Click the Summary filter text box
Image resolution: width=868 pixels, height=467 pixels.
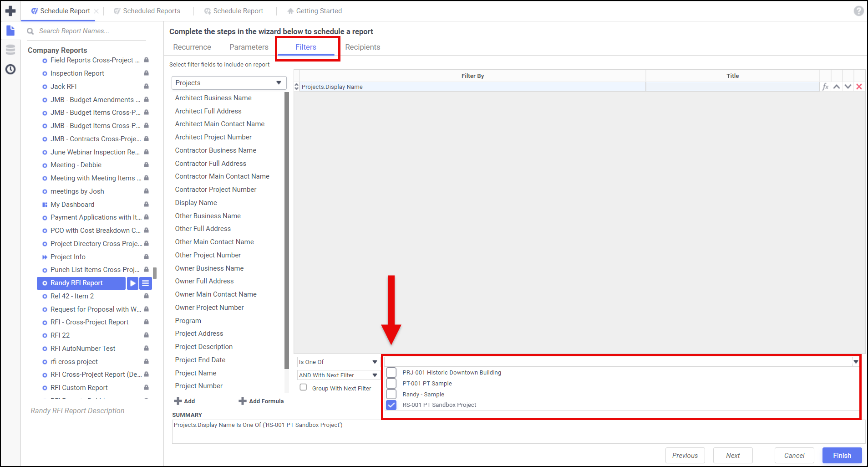[x=518, y=431]
